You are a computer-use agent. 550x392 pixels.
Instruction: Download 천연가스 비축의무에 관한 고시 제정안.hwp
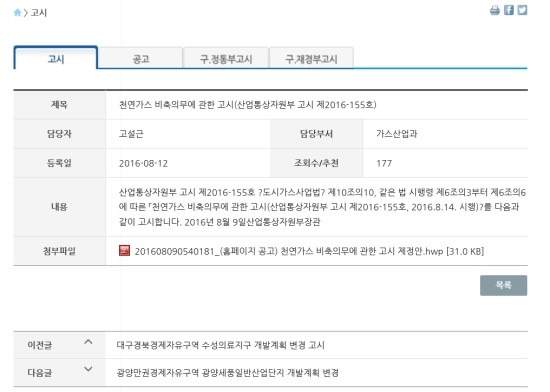tap(309, 251)
